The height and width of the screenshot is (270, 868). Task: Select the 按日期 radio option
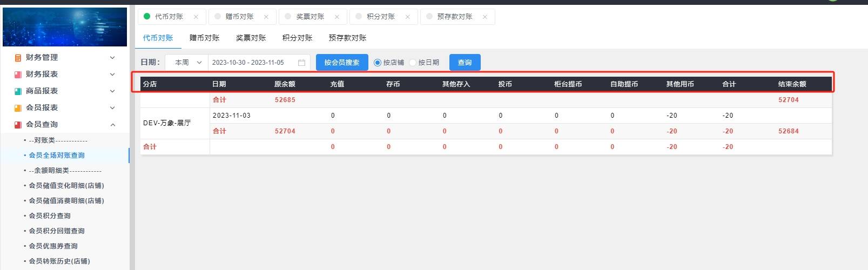point(413,63)
